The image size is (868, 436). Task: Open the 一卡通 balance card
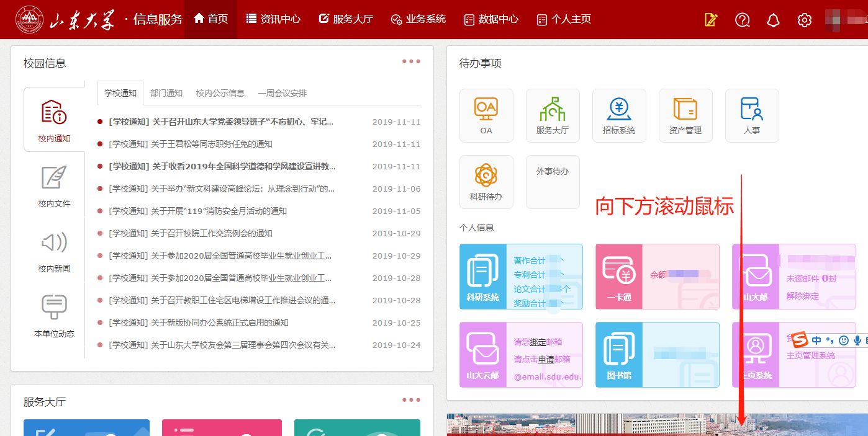pos(657,276)
